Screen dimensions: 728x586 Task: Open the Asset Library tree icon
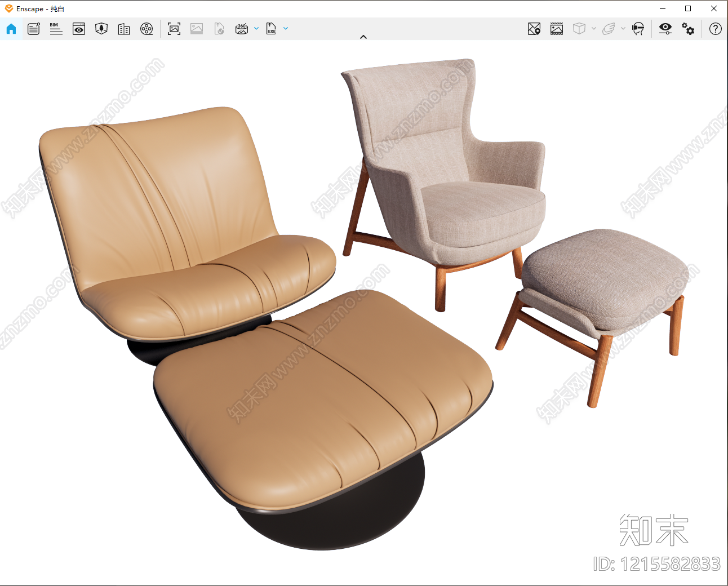pyautogui.click(x=101, y=29)
